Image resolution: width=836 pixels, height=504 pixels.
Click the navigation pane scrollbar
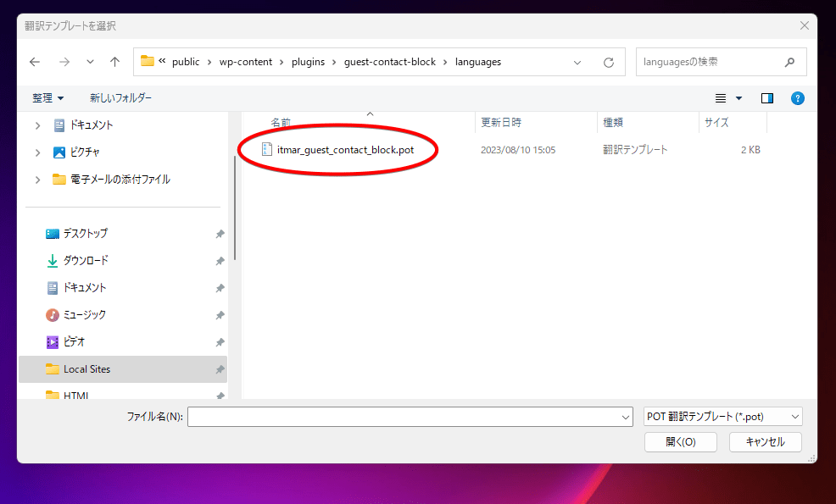coord(235,209)
